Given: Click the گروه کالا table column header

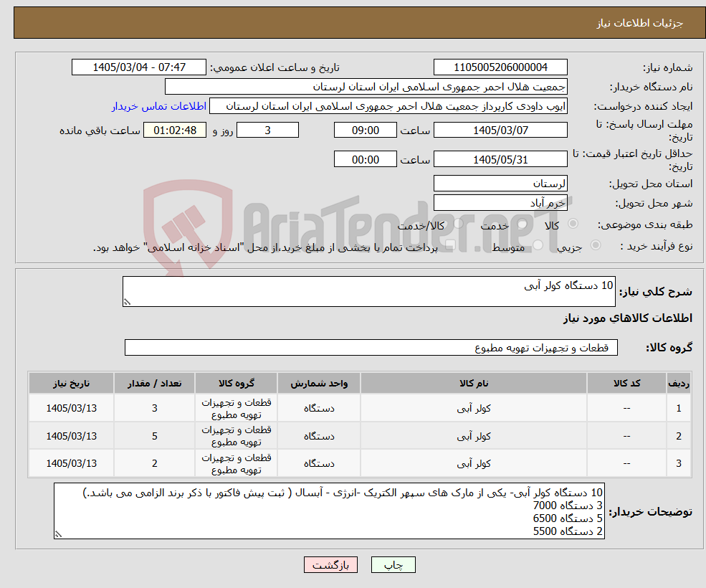Looking at the screenshot, I should 236,383.
